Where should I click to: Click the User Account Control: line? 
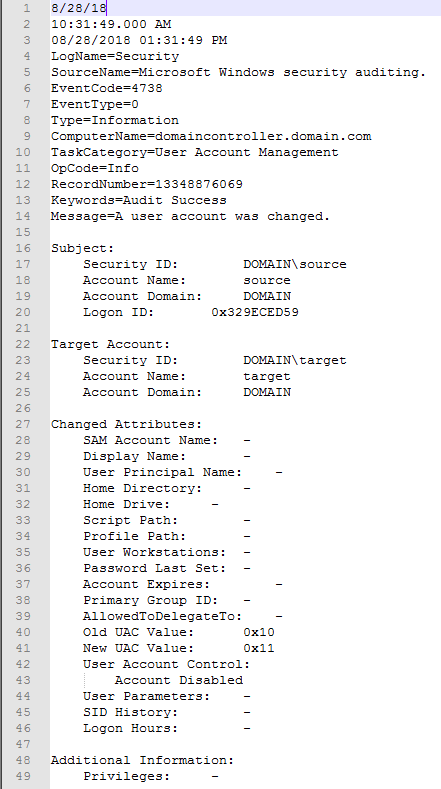pos(167,664)
